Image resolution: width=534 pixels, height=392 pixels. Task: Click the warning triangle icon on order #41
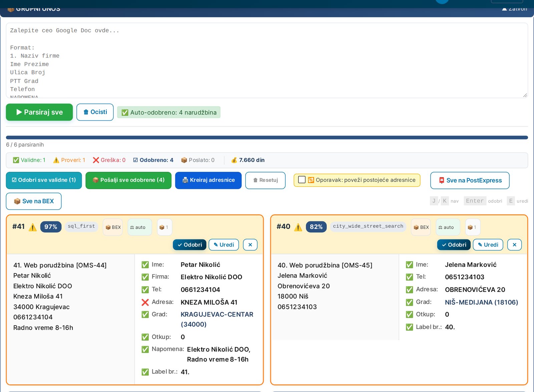coord(33,227)
